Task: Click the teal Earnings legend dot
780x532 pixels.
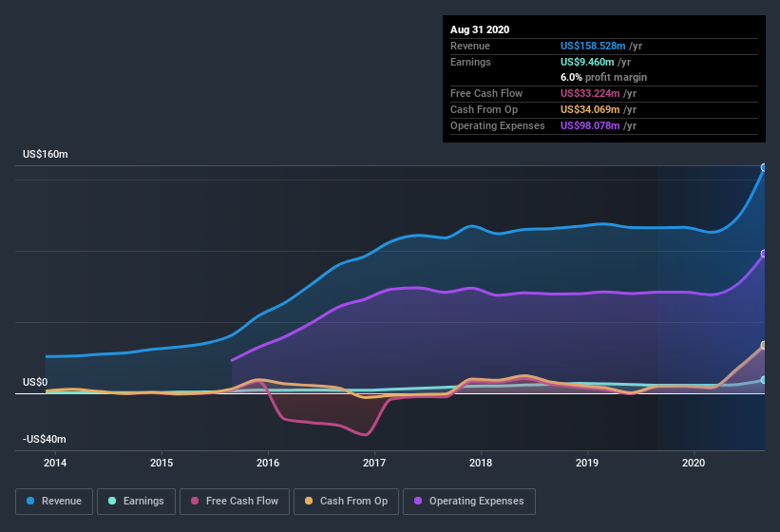Action: click(x=113, y=501)
